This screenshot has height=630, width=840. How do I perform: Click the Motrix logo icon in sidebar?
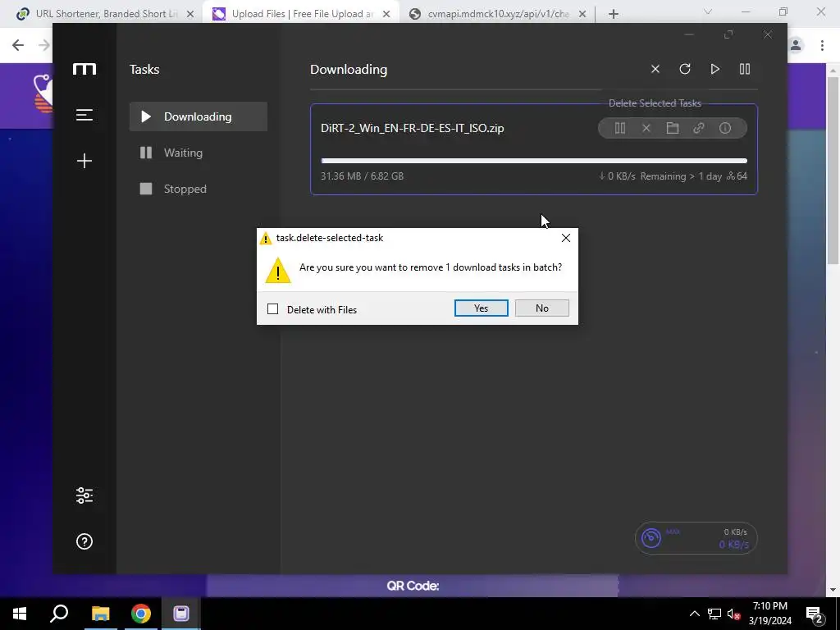pyautogui.click(x=84, y=69)
